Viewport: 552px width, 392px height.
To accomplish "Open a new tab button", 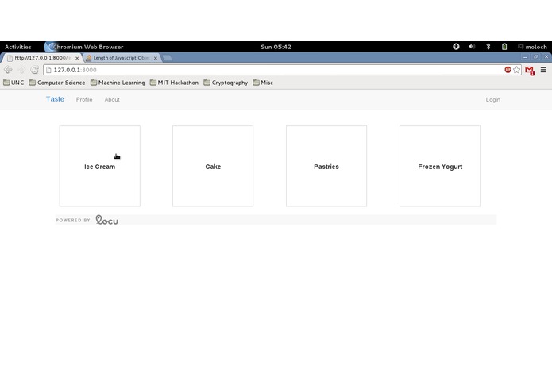I will tap(168, 58).
